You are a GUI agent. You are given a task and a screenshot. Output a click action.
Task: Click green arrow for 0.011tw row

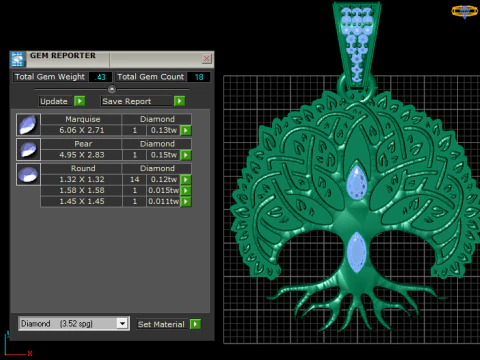pos(186,202)
